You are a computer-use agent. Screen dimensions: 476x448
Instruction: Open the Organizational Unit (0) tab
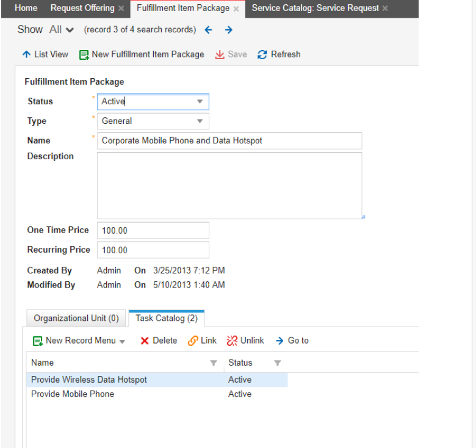(x=76, y=318)
